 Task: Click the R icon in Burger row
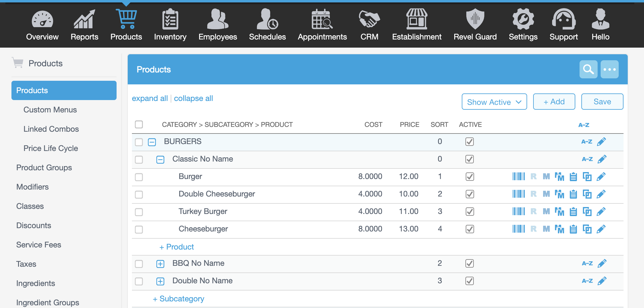(x=533, y=177)
